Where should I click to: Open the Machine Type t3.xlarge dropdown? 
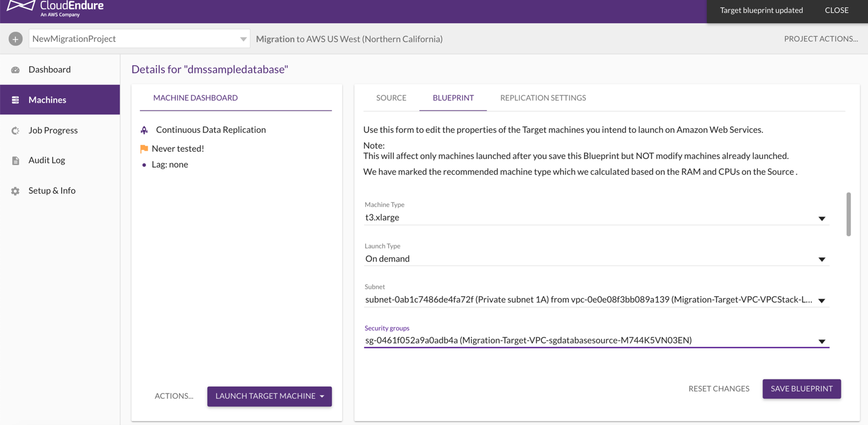[x=596, y=217]
